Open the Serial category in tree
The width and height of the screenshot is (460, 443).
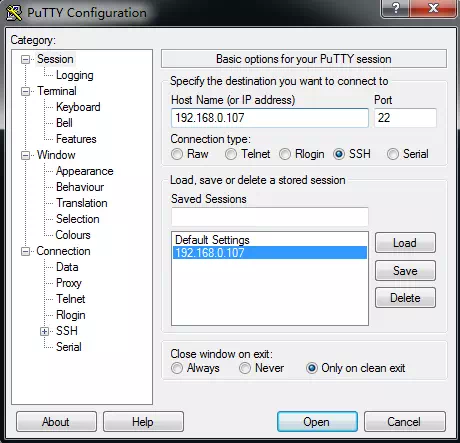click(69, 347)
